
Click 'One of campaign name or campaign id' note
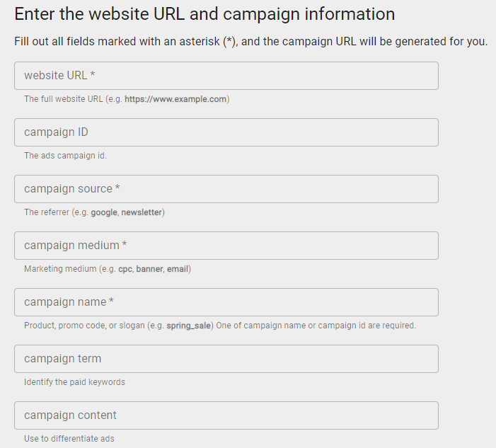point(316,326)
